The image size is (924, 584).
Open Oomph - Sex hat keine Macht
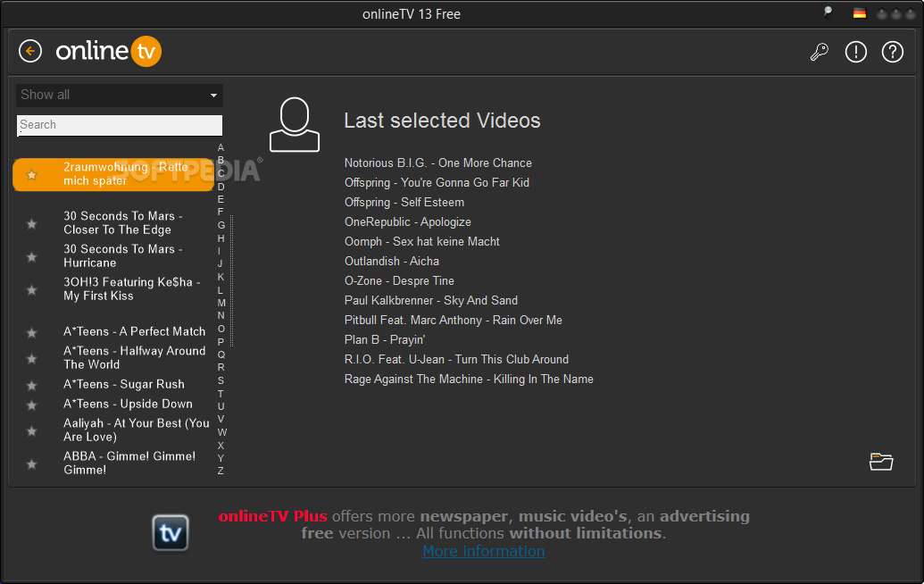tap(422, 242)
